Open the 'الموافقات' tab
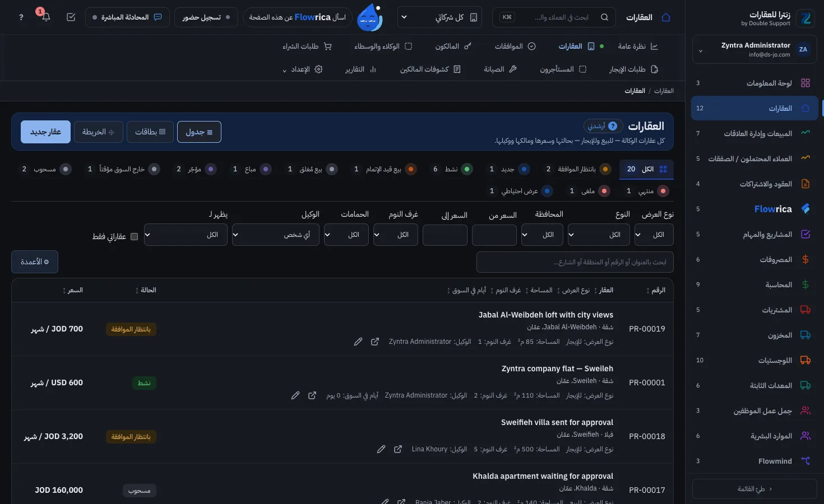Image resolution: width=824 pixels, height=504 pixels. pyautogui.click(x=515, y=46)
